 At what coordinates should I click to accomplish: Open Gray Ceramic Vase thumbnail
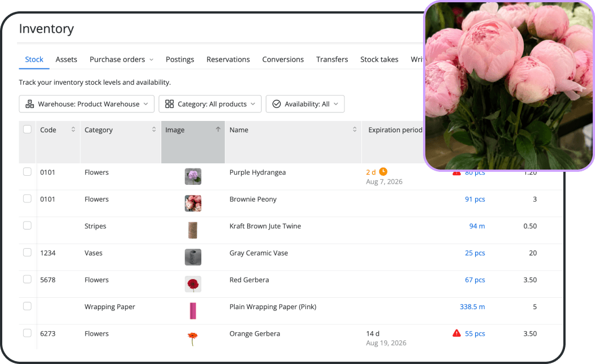(193, 257)
